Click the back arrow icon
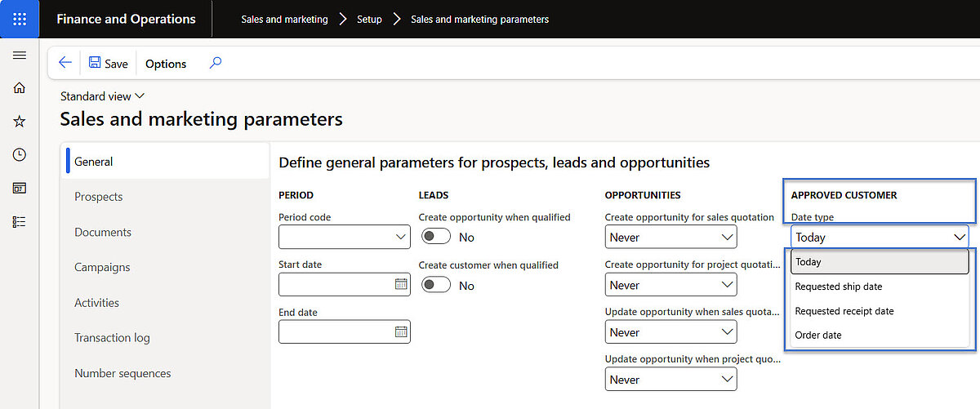This screenshot has height=409, width=980. pyautogui.click(x=65, y=63)
